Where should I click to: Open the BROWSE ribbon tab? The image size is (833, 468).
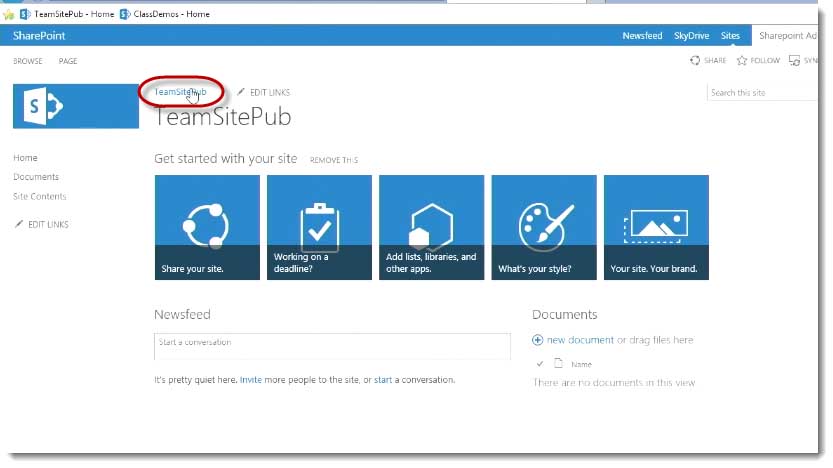(28, 61)
